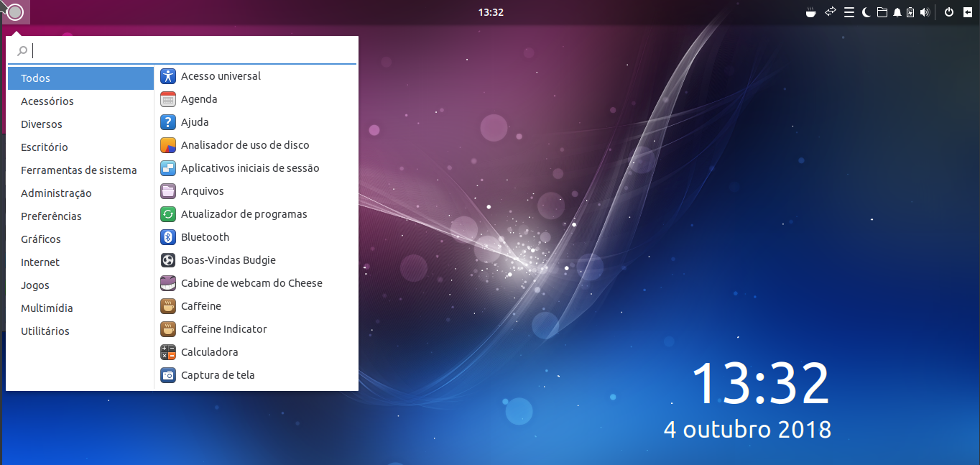Image resolution: width=980 pixels, height=465 pixels.
Task: Select the Acessórios category
Action: 81,101
